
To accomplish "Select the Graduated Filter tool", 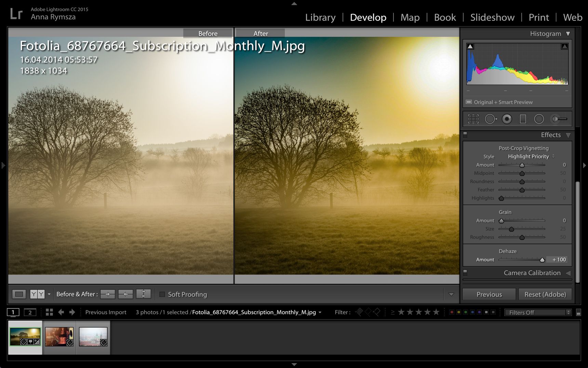I will tap(523, 119).
